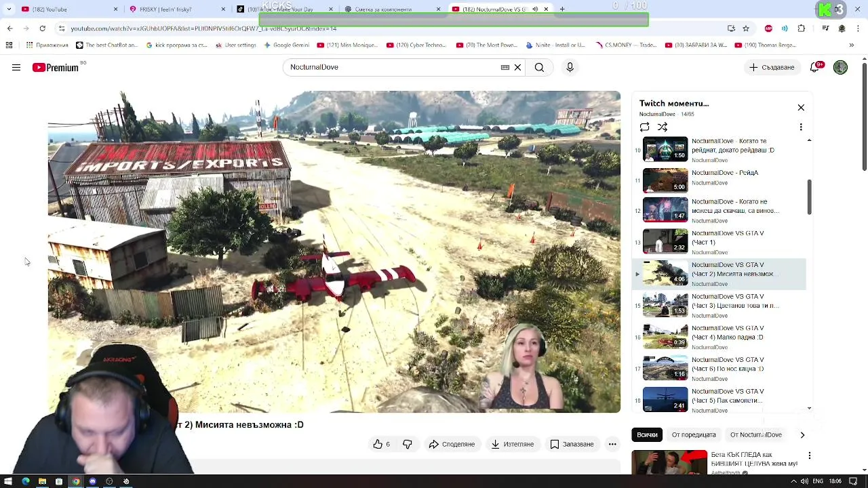Open the YouTube guide hamburger menu
This screenshot has width=868, height=488.
(16, 67)
